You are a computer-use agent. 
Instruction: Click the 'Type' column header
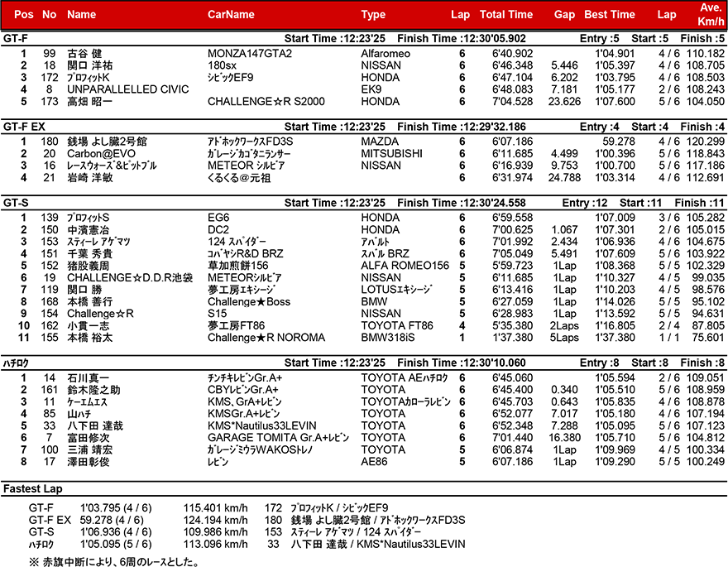click(x=373, y=15)
